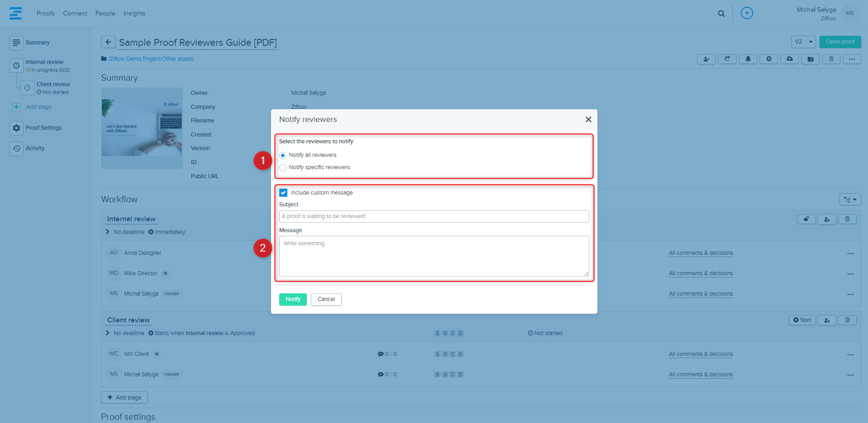Uncheck Include custom message checkbox
The height and width of the screenshot is (423, 868).
point(283,193)
